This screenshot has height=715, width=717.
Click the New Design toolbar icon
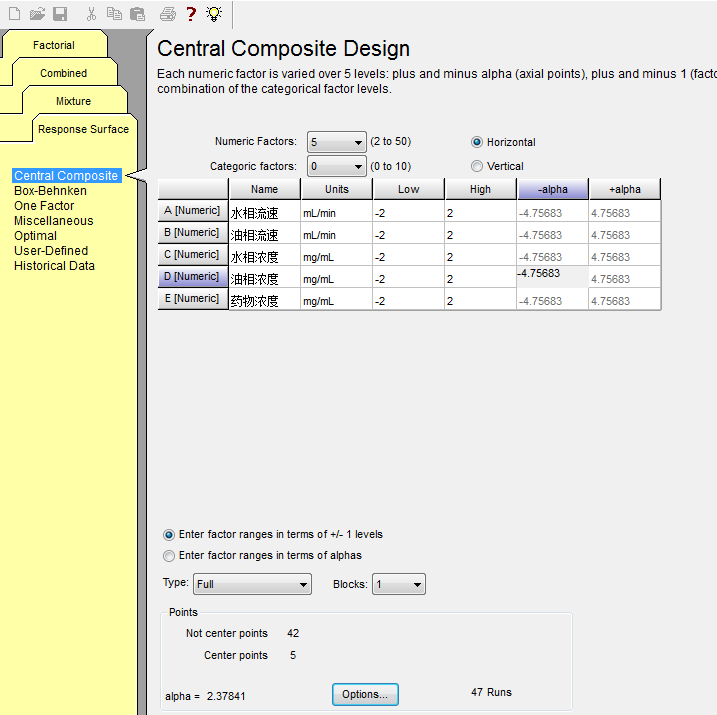pos(14,14)
